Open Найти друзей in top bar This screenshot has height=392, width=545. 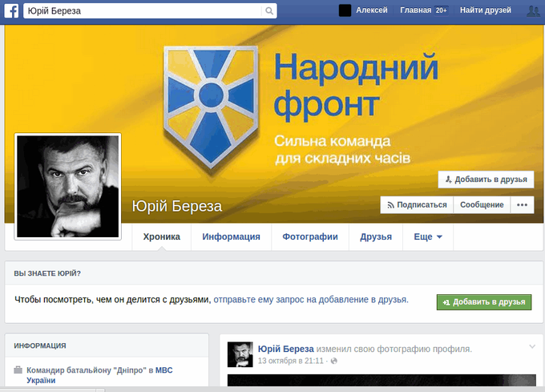485,10
